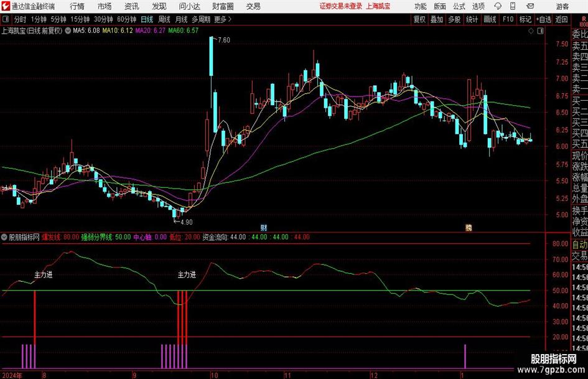Select the 日线 daily period
This screenshot has width=588, height=379.
(x=147, y=19)
